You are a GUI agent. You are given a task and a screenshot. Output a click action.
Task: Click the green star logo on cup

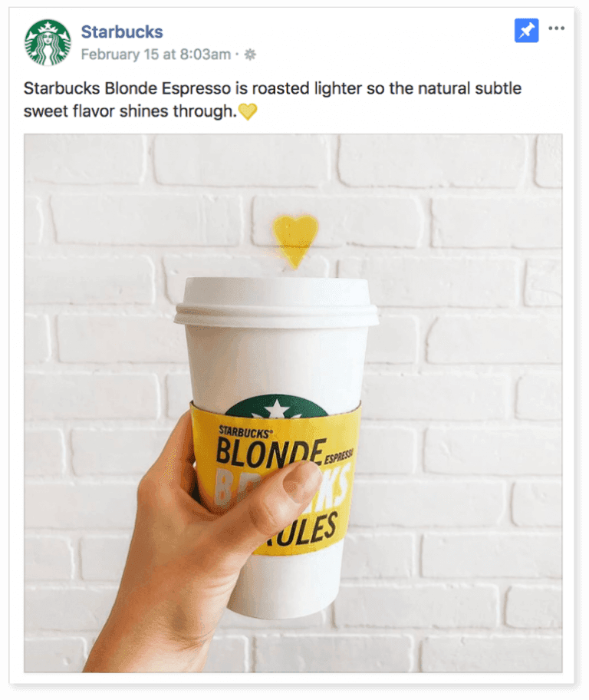click(277, 406)
